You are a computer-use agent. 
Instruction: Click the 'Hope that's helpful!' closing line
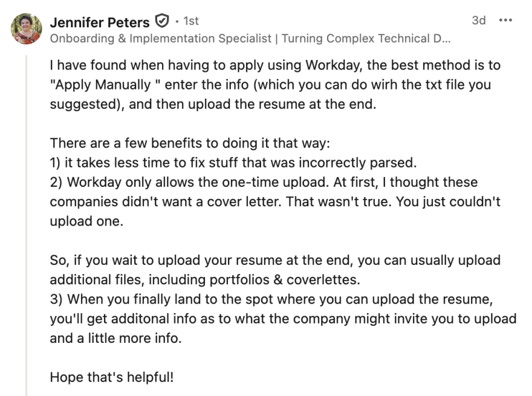click(x=112, y=377)
